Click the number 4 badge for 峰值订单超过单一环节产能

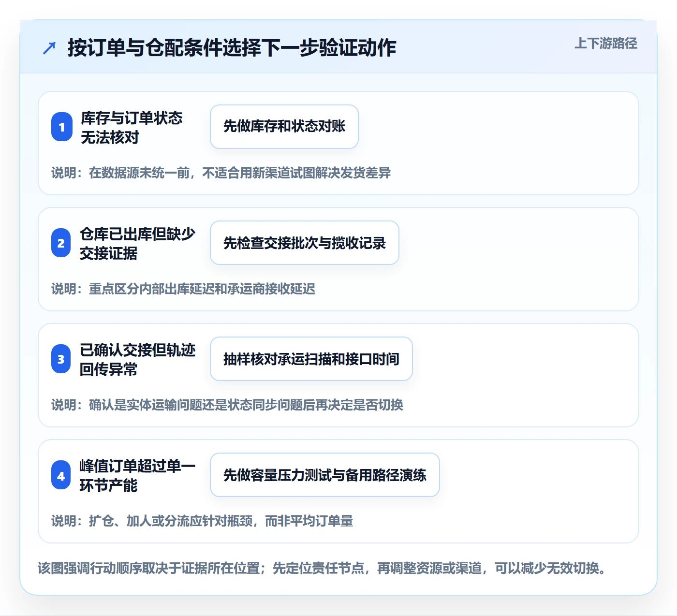coord(61,475)
